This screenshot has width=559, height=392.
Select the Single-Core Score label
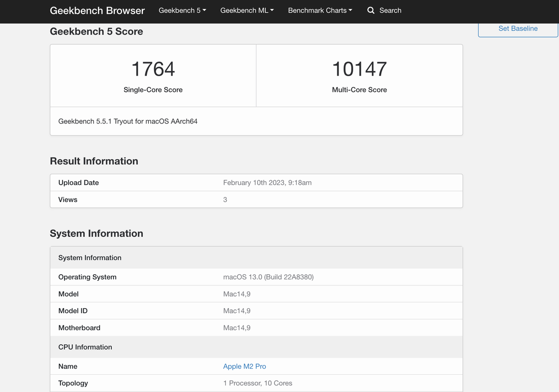153,90
